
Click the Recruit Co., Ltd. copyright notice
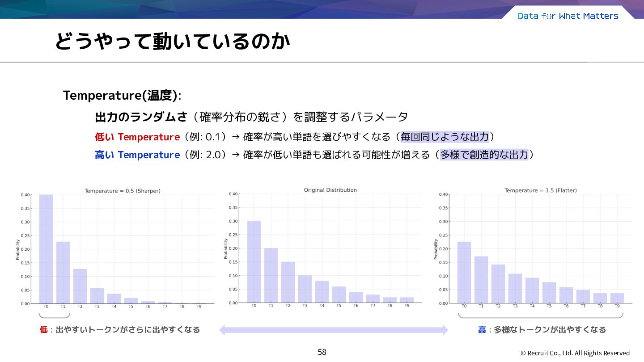click(575, 353)
